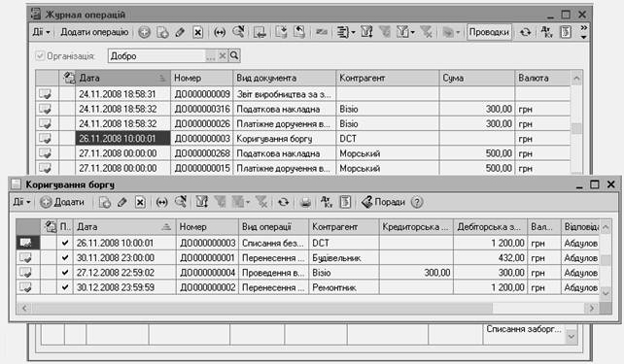Toggle posted checkmark for 30.12.2008 row
This screenshot has height=364, width=624.
tap(65, 287)
